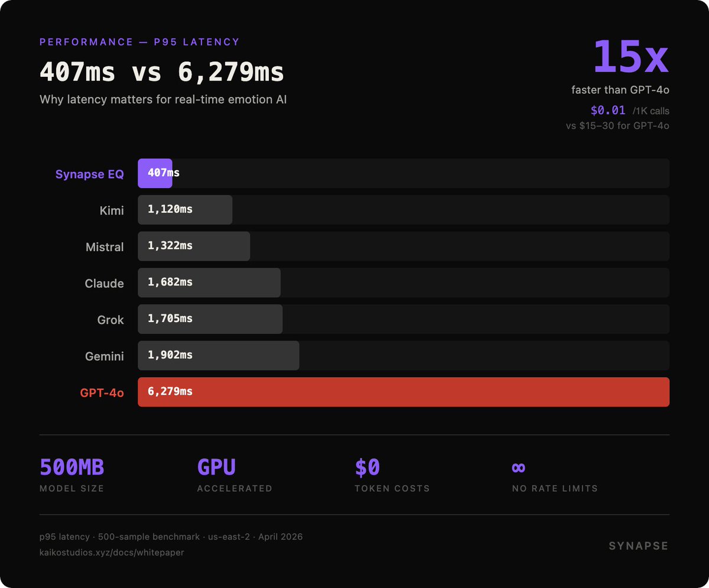
Task: Click the "$0" stat value
Action: pos(367,467)
